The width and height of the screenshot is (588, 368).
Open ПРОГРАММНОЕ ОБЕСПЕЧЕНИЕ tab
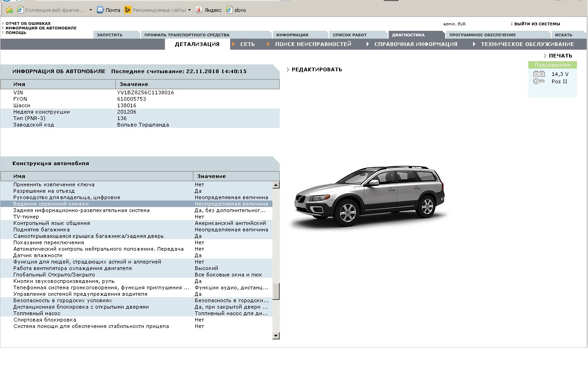click(x=498, y=35)
